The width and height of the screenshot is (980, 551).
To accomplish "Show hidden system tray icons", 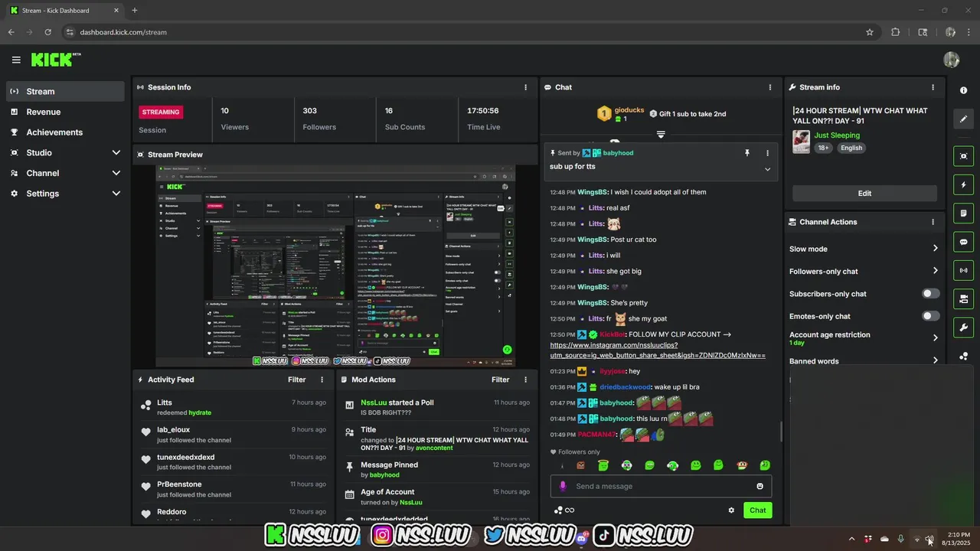I will pyautogui.click(x=851, y=539).
